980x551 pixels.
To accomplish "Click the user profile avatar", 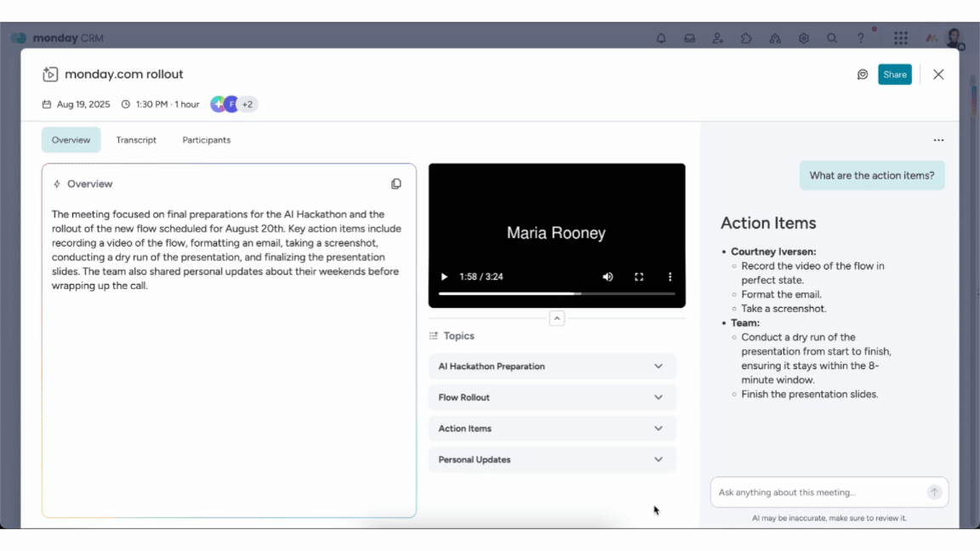I will click(954, 38).
